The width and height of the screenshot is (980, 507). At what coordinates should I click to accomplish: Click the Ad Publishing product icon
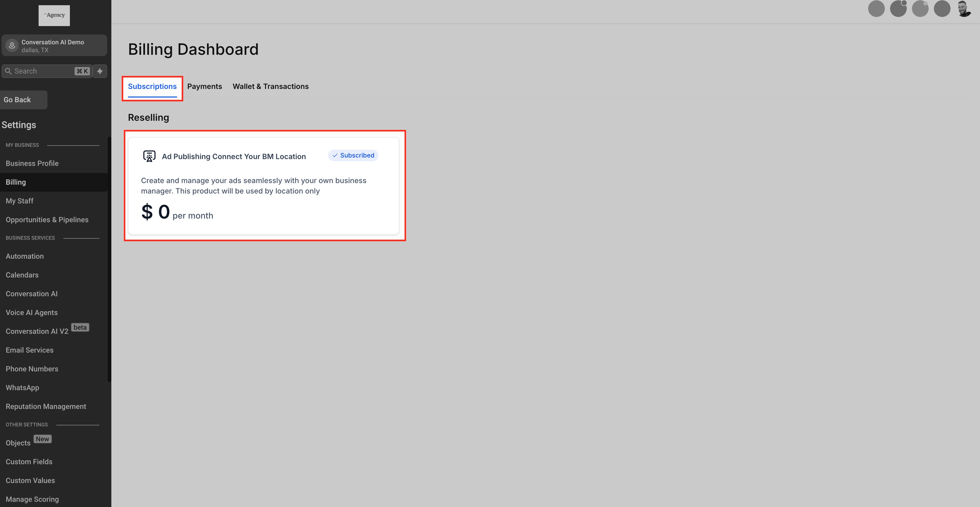coord(149,156)
